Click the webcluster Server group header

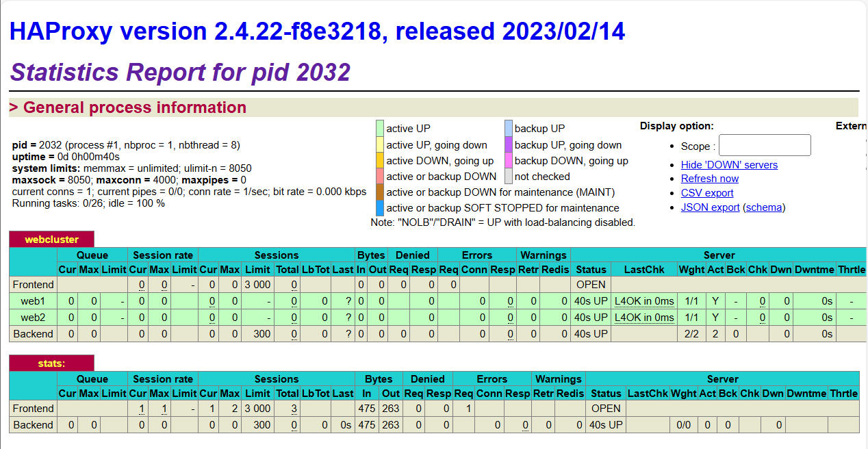(719, 255)
